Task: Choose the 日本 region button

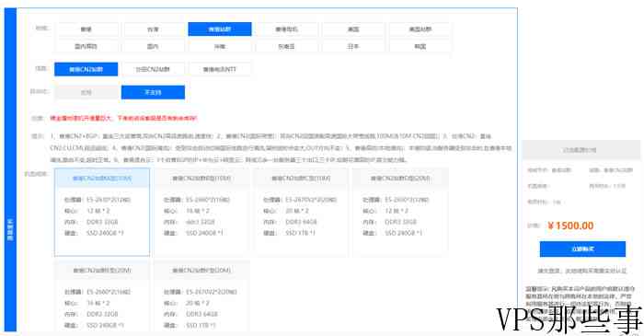Action: point(353,46)
